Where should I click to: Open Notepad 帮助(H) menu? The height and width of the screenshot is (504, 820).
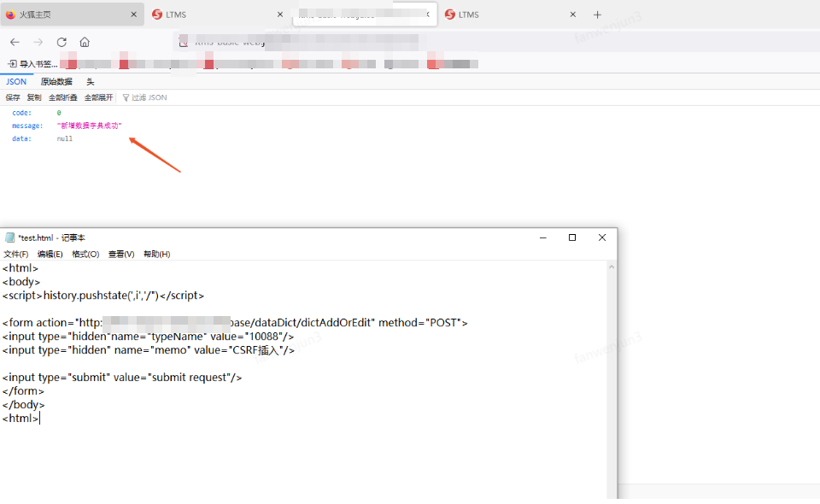click(157, 255)
